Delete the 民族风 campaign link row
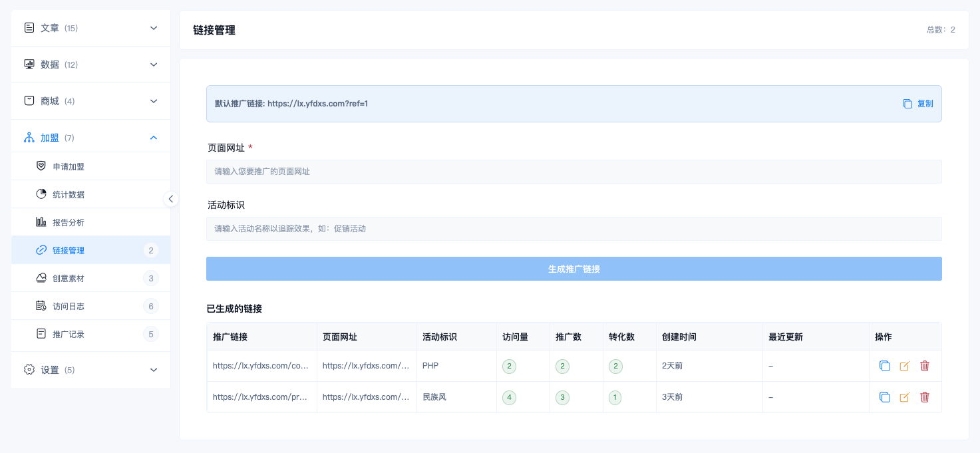Image resolution: width=980 pixels, height=453 pixels. [925, 397]
